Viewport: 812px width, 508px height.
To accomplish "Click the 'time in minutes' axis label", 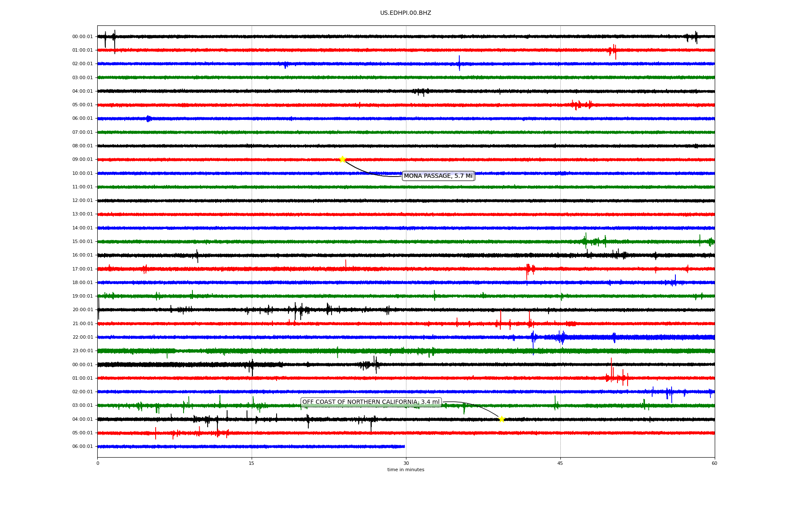I will 406,470.
